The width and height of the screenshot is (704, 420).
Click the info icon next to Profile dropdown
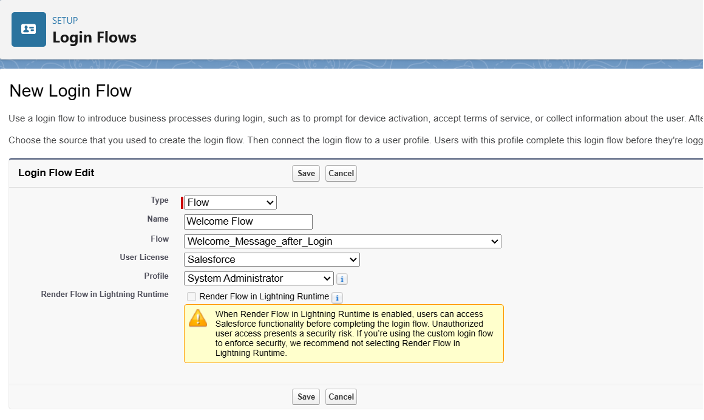click(342, 279)
